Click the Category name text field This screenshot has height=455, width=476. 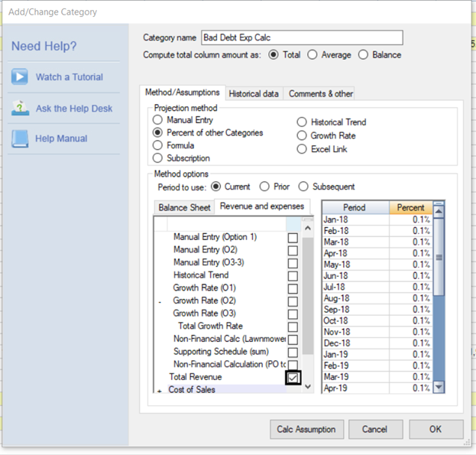pyautogui.click(x=301, y=38)
